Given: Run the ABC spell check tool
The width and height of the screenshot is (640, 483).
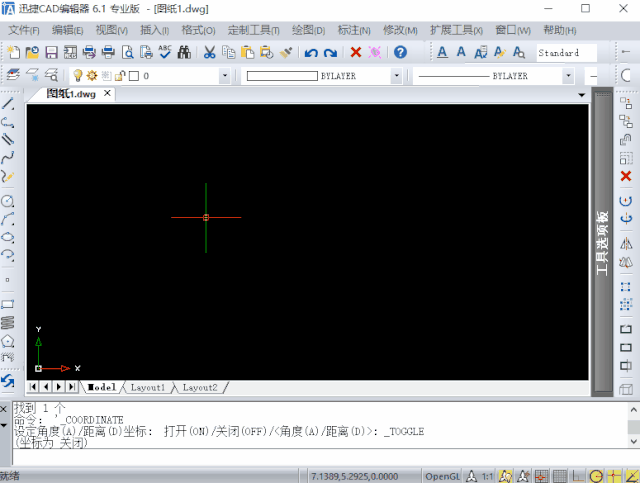Looking at the screenshot, I should point(165,52).
